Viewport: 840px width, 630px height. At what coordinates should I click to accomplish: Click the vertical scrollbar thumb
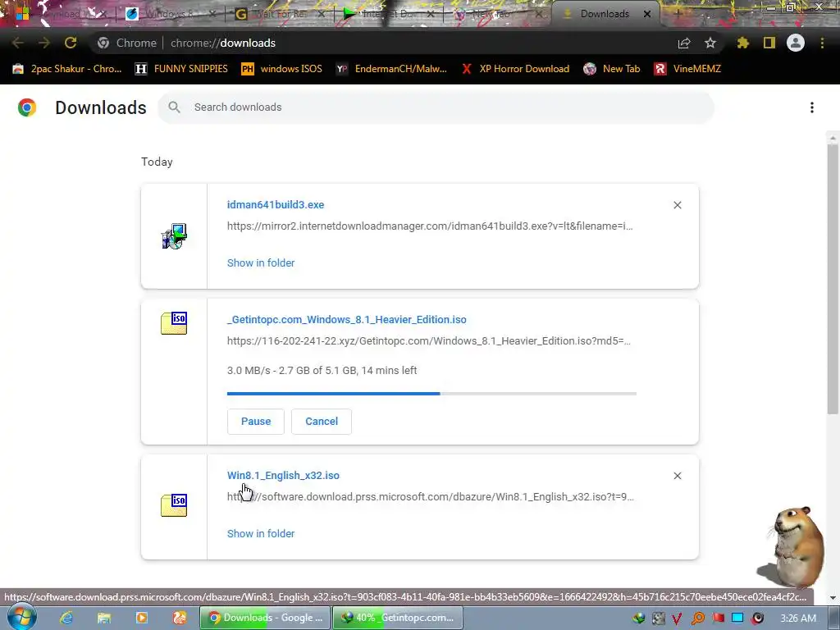pos(833,279)
